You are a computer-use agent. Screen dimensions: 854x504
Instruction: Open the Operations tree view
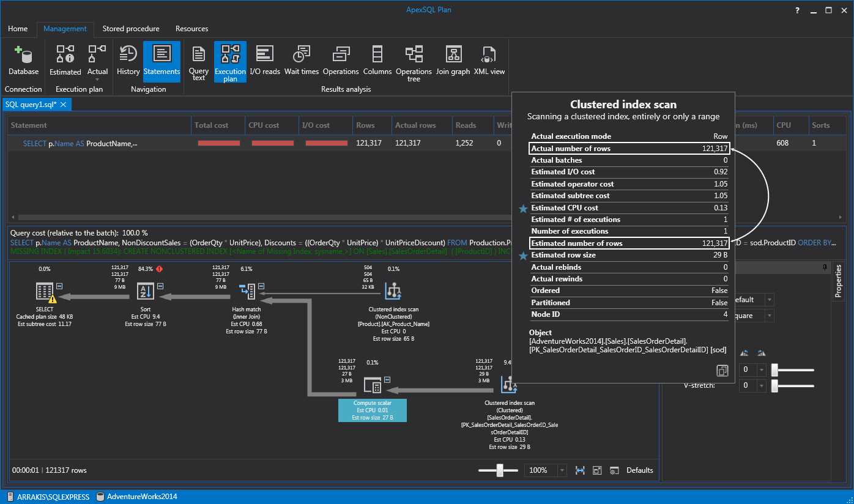414,62
